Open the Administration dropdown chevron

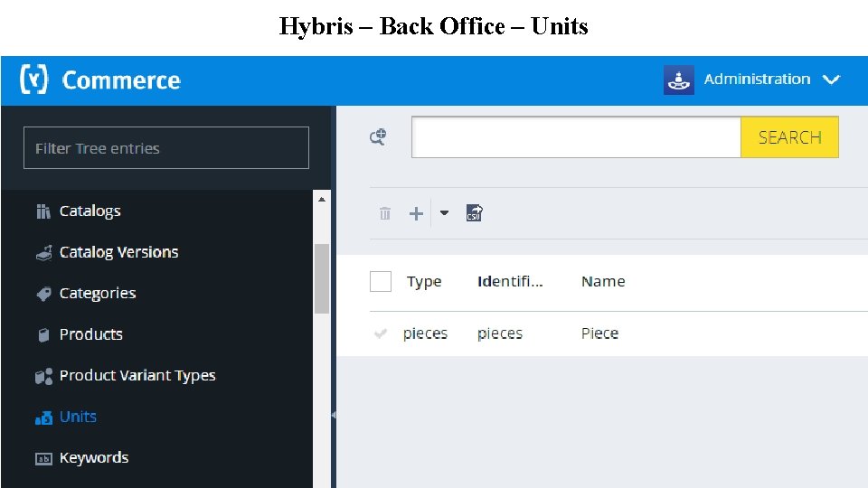[832, 80]
